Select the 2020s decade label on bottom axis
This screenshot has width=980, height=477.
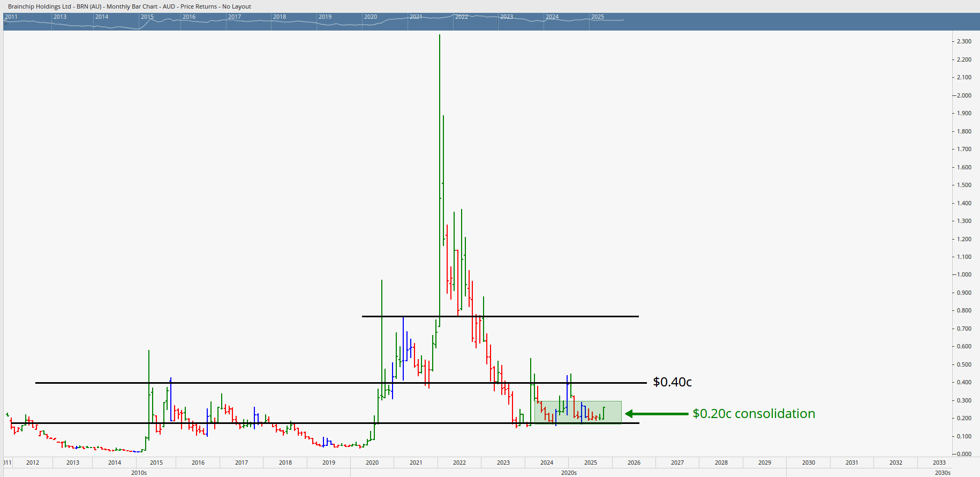pyautogui.click(x=569, y=473)
